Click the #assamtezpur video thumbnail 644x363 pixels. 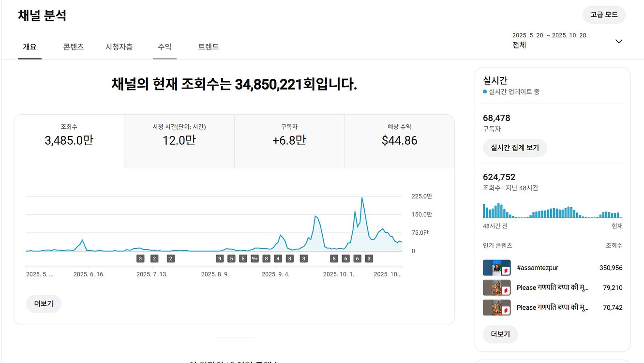coord(496,268)
